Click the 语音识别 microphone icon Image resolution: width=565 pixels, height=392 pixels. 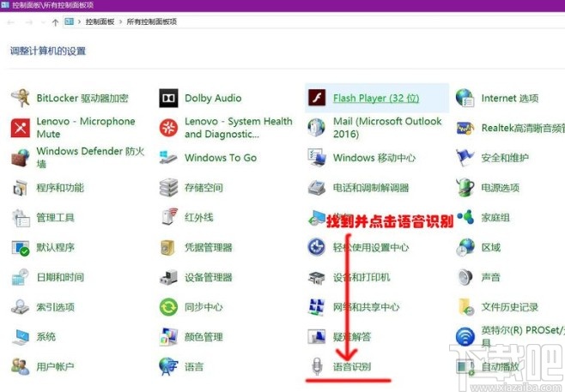point(317,366)
